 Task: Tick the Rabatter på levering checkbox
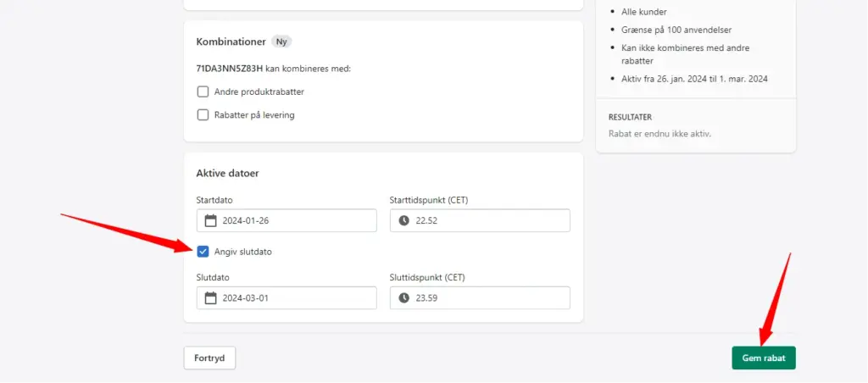[x=203, y=115]
